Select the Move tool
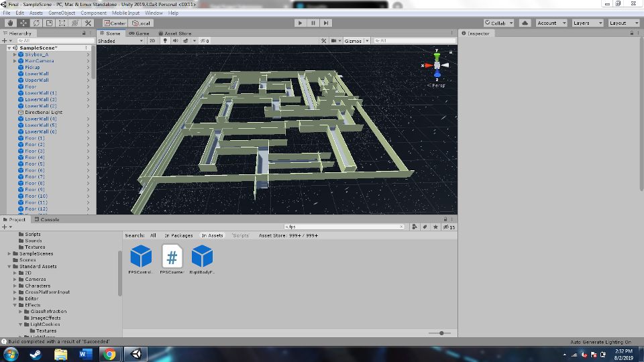The image size is (644, 362). 23,23
